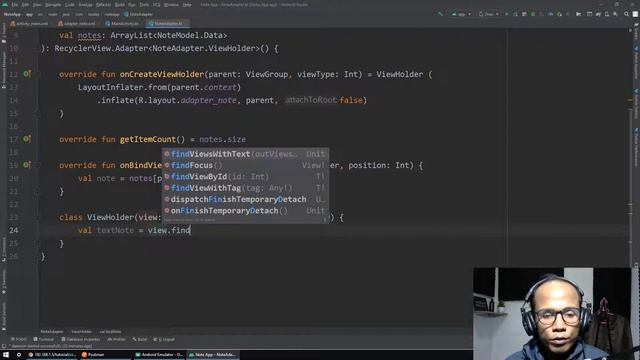640x360 pixels.
Task: Select NoteAdapter.kt editor tab
Action: tap(166, 24)
